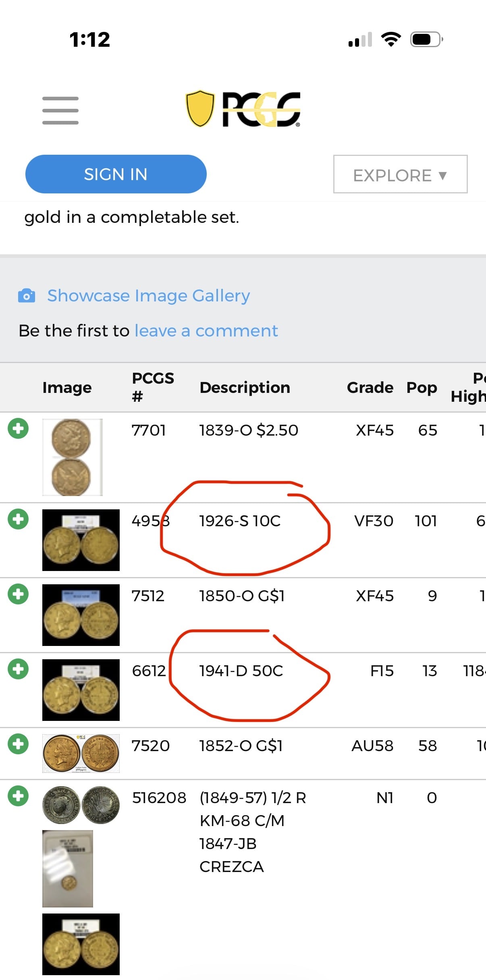Expand the 1941-D 50C row plus icon
The height and width of the screenshot is (980, 486).
[18, 669]
